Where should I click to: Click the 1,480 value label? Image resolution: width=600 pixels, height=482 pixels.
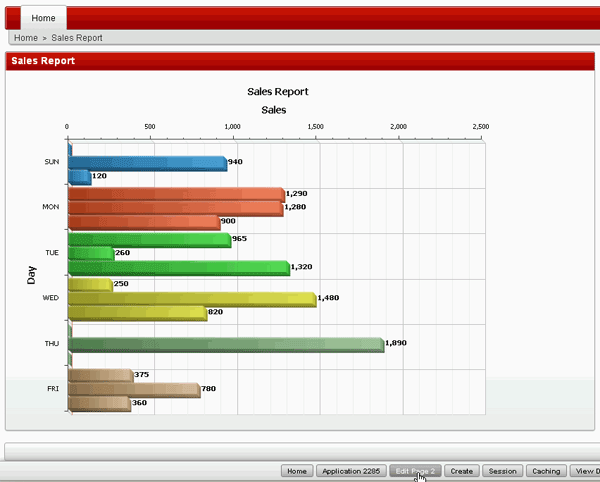328,298
